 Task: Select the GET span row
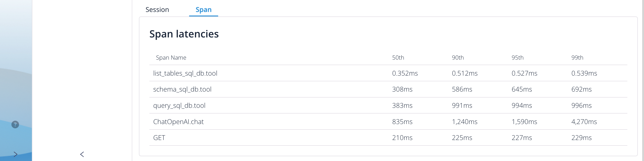pyautogui.click(x=388, y=138)
